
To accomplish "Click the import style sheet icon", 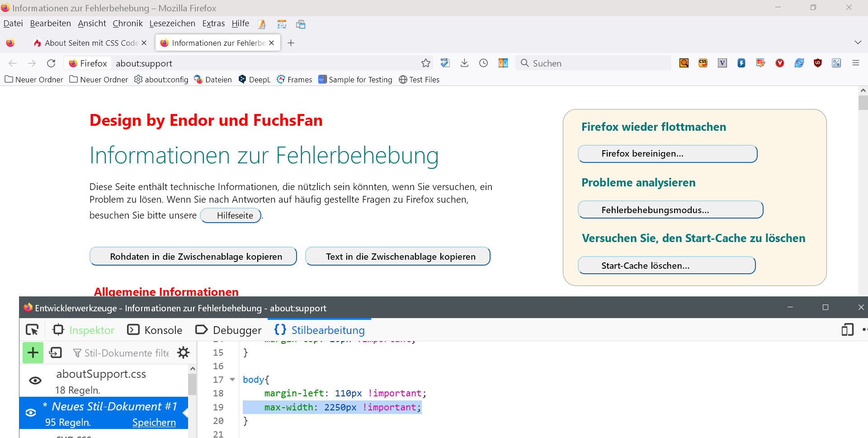I will click(56, 353).
